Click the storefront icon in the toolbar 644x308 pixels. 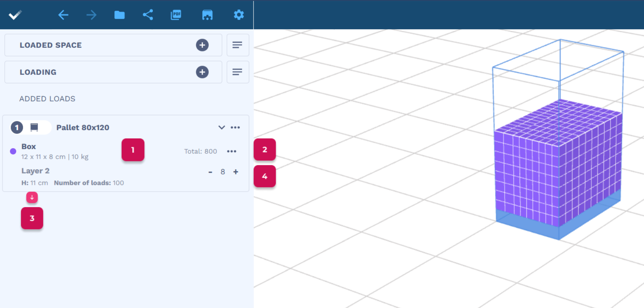[x=207, y=15]
